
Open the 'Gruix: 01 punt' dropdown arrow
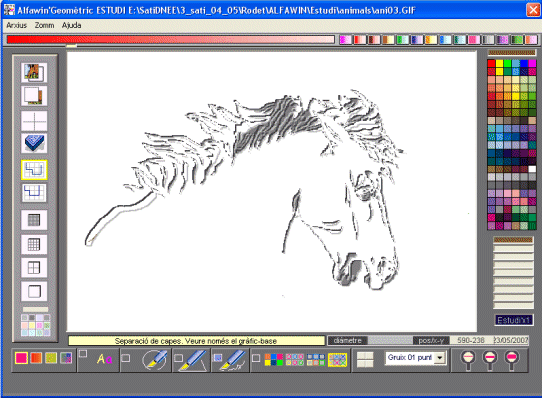(440, 358)
